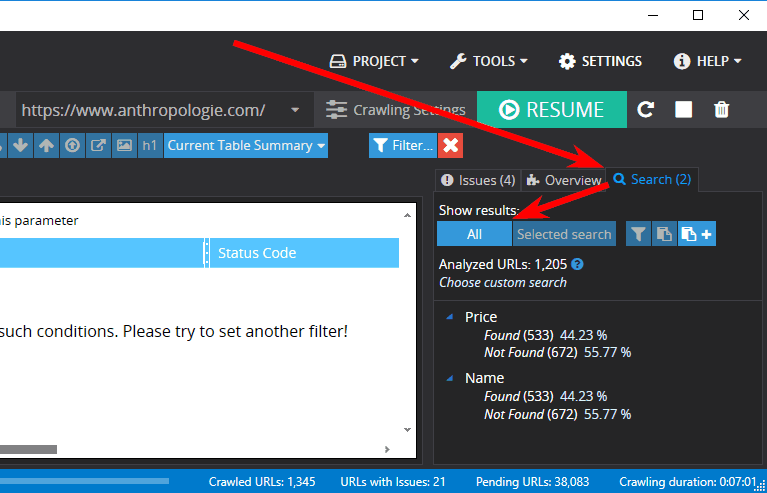The width and height of the screenshot is (767, 493).
Task: Click the trash delete project icon
Action: 721,110
